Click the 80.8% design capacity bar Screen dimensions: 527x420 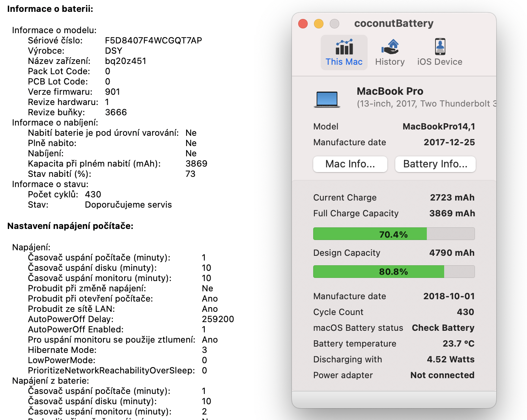click(x=394, y=272)
